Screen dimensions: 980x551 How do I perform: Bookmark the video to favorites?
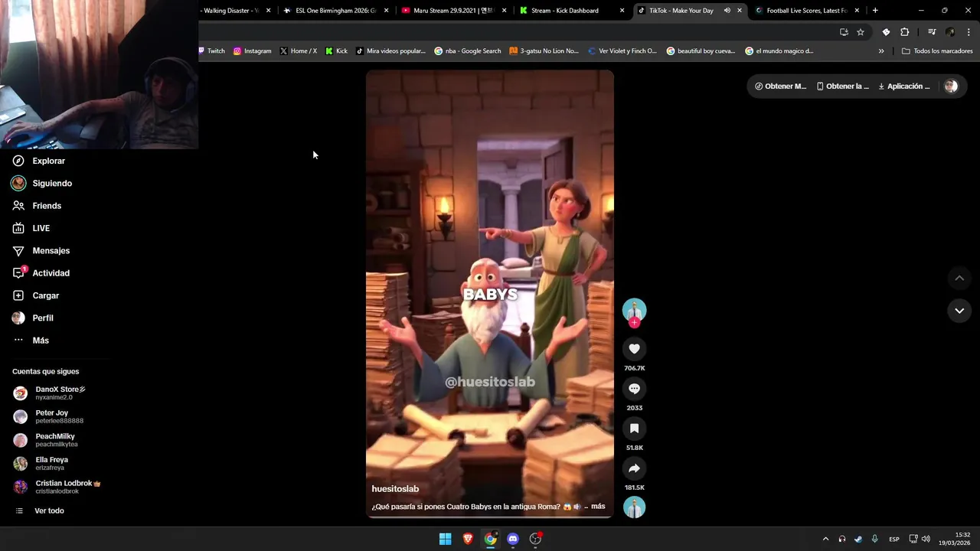[x=634, y=429]
